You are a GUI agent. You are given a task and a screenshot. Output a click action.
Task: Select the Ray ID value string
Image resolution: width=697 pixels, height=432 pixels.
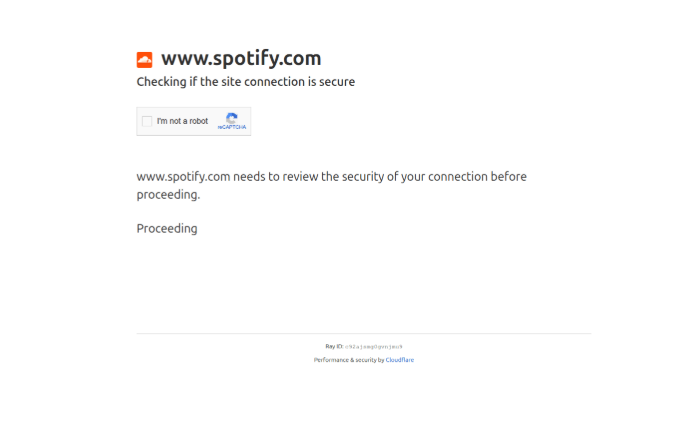373,347
